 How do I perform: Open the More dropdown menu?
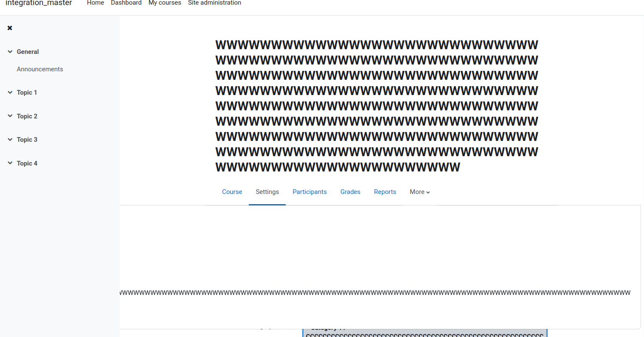(420, 192)
